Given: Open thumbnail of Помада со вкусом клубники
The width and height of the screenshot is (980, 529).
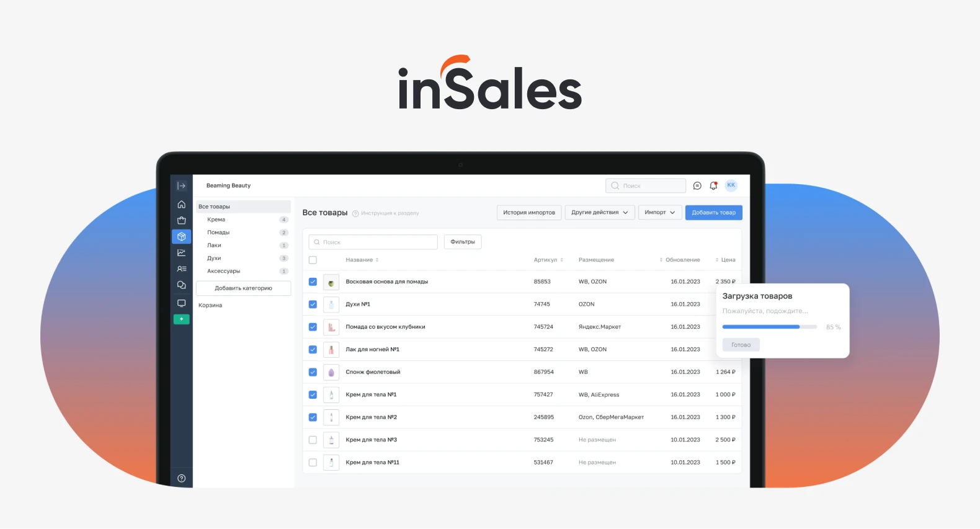Looking at the screenshot, I should (331, 327).
